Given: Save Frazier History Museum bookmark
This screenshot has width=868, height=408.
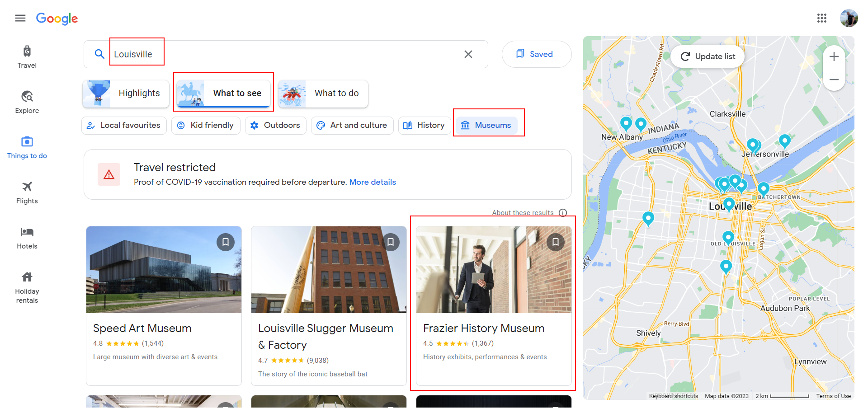Looking at the screenshot, I should click(556, 242).
